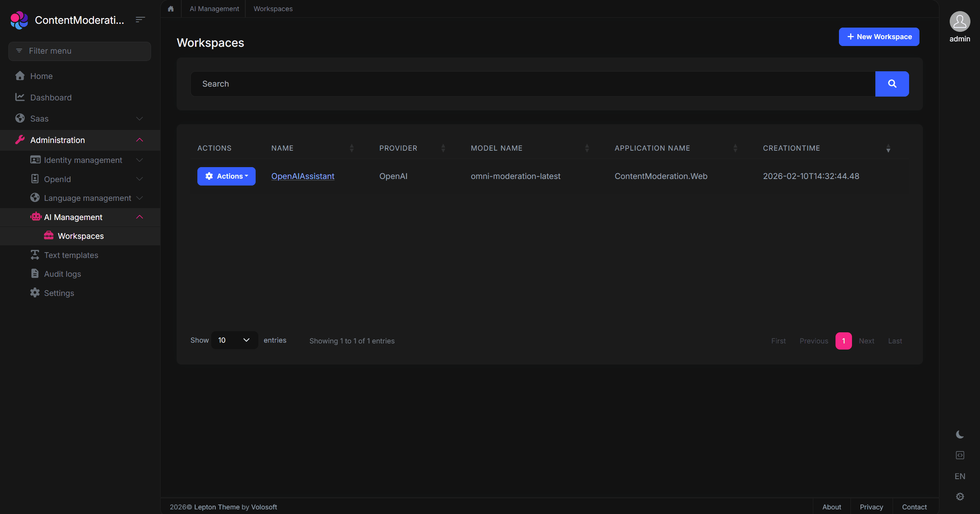Collapse the sidebar with the hamburger icon
This screenshot has height=514, width=980.
[x=140, y=20]
